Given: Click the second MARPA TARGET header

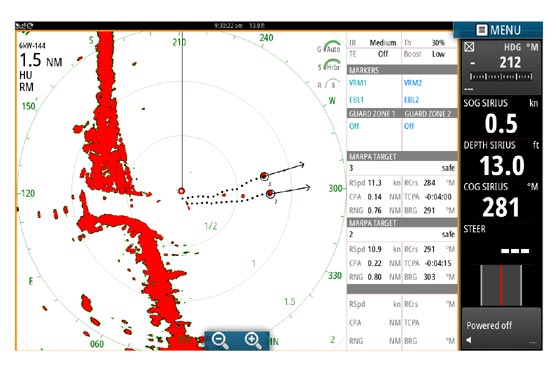Looking at the screenshot, I should 402,223.
